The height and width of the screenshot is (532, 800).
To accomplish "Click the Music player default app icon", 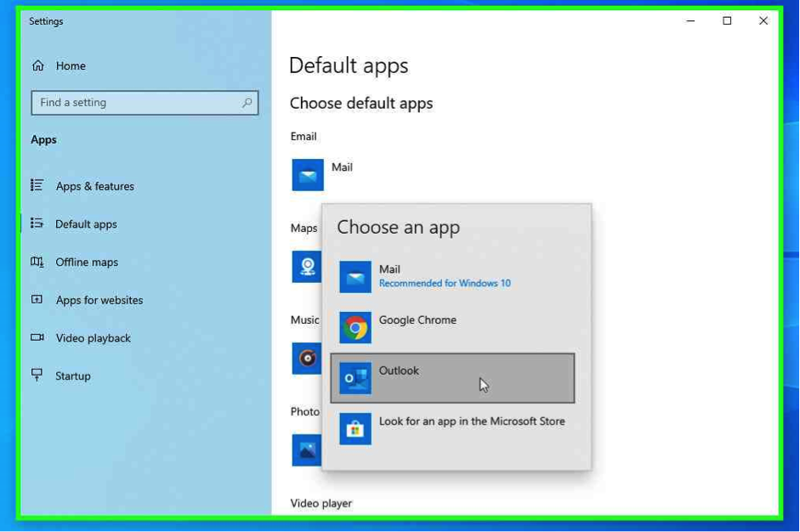I will point(307,359).
